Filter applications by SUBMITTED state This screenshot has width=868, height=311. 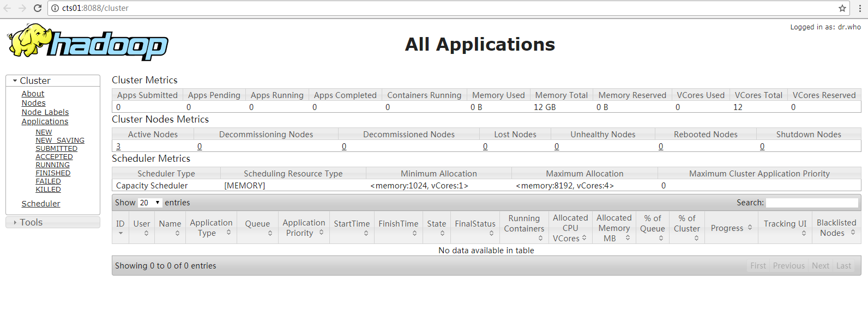pyautogui.click(x=56, y=149)
